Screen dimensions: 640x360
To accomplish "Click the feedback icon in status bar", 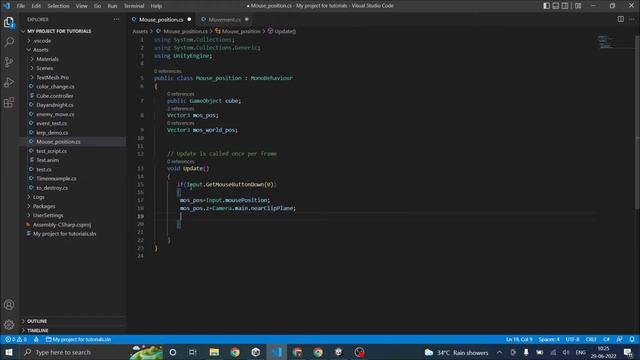I will (x=620, y=340).
